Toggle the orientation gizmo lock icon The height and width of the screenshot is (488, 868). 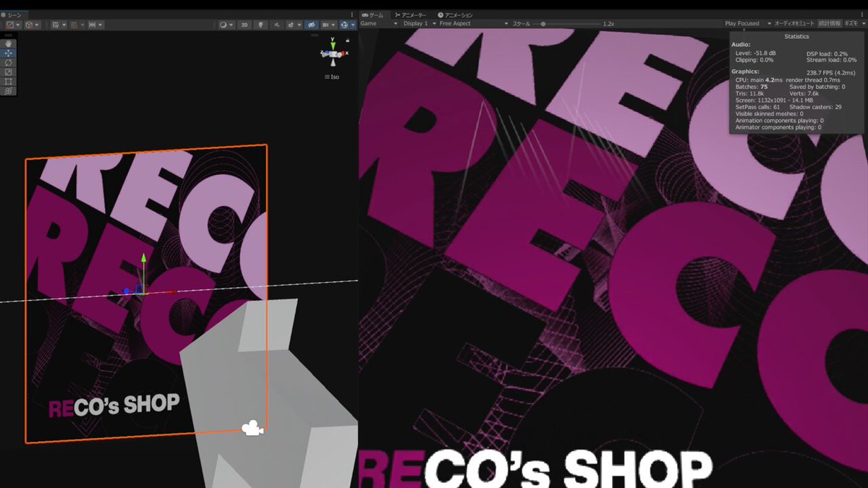point(347,40)
